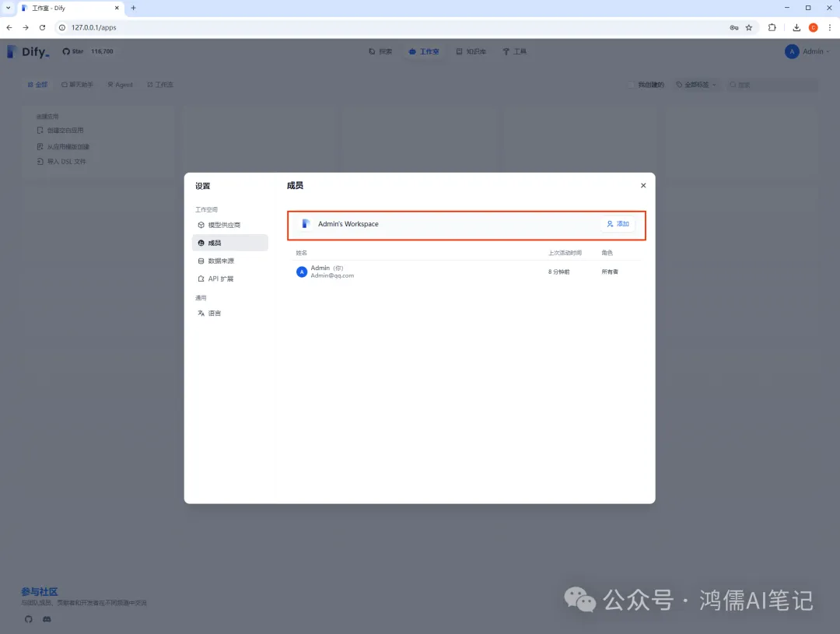View site information icon in address bar
The image size is (840, 634).
[x=62, y=27]
